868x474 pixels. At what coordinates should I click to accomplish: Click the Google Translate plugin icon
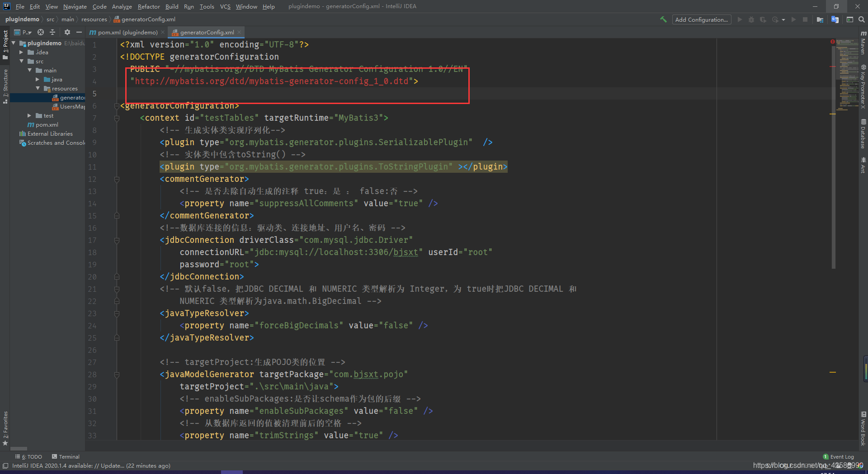pyautogui.click(x=835, y=19)
